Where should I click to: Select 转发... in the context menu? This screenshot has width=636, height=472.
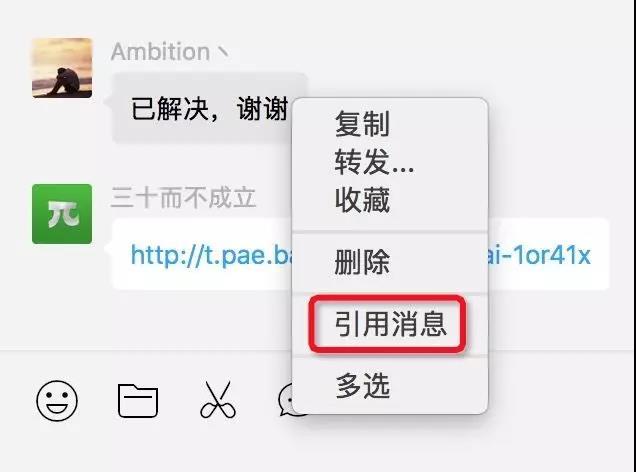(x=374, y=162)
